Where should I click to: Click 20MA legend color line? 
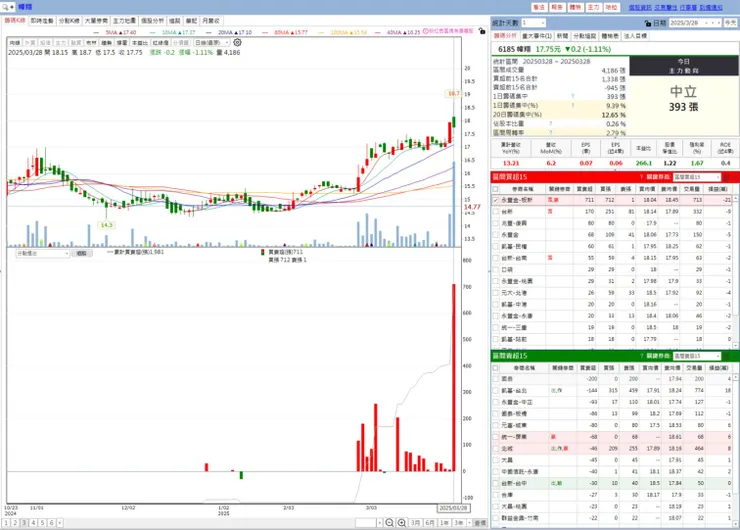210,33
